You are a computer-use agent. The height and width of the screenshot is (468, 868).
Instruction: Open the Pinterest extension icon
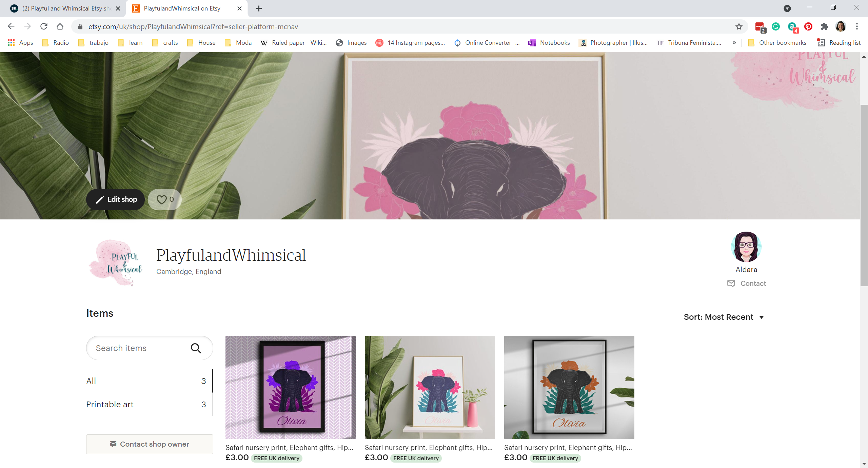[x=808, y=26]
